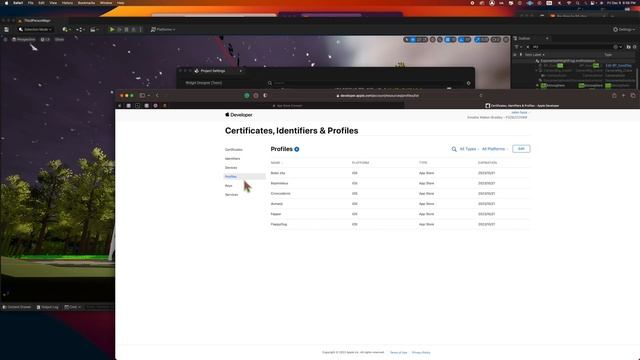Open Devices in the left sidebar
The height and width of the screenshot is (360, 640).
pos(231,168)
